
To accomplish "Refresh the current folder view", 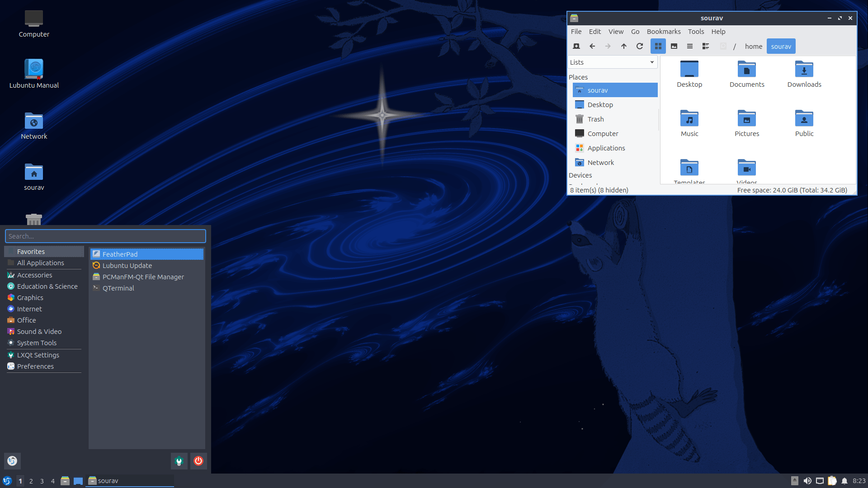I will pos(640,46).
